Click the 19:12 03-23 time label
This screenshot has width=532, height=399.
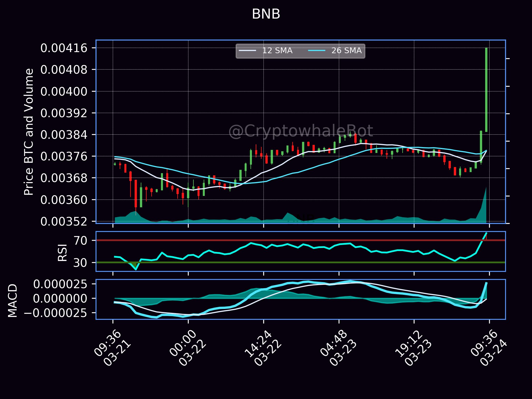(x=413, y=348)
